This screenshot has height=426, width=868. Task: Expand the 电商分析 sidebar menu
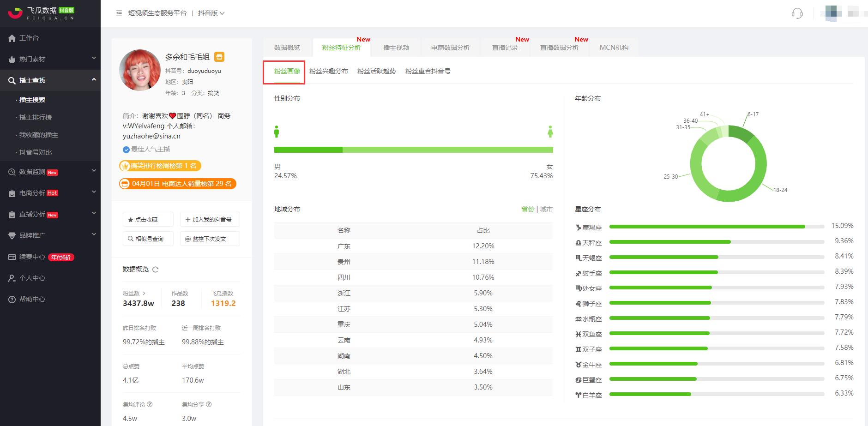point(94,192)
